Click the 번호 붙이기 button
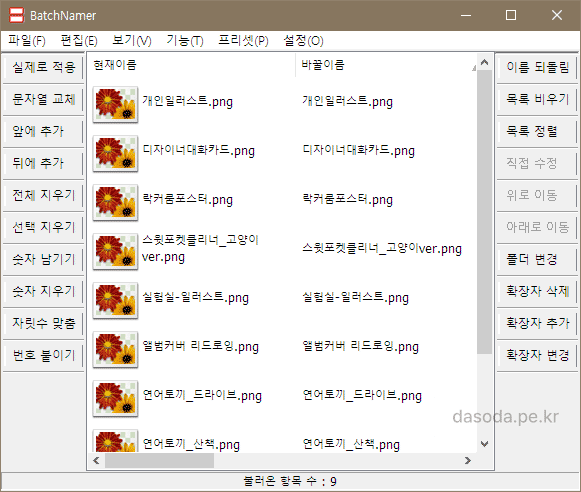The height and width of the screenshot is (492, 581). click(x=44, y=355)
